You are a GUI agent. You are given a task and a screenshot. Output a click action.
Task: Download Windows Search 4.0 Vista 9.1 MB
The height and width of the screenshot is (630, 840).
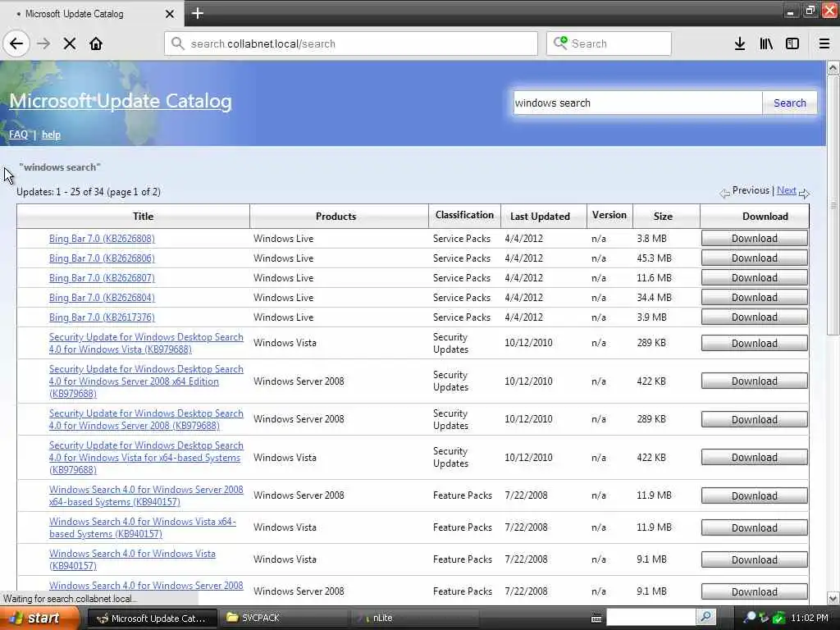[755, 559]
